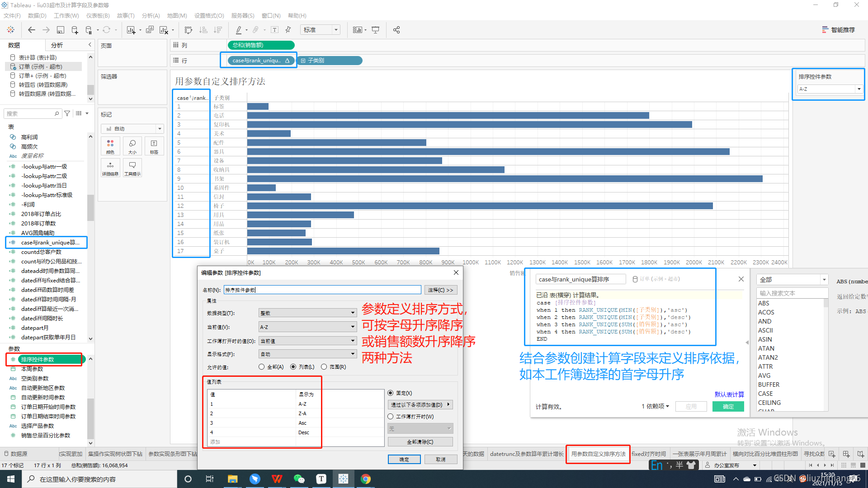Click the Share workbook icon
Viewport: 868px width, 488px height.
(396, 30)
